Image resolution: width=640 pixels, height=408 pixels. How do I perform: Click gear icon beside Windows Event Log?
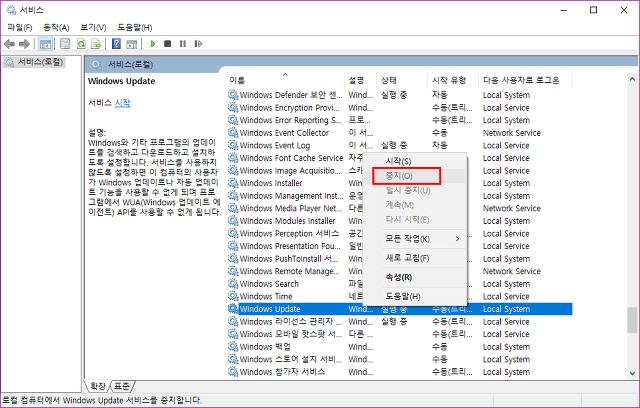(x=233, y=145)
